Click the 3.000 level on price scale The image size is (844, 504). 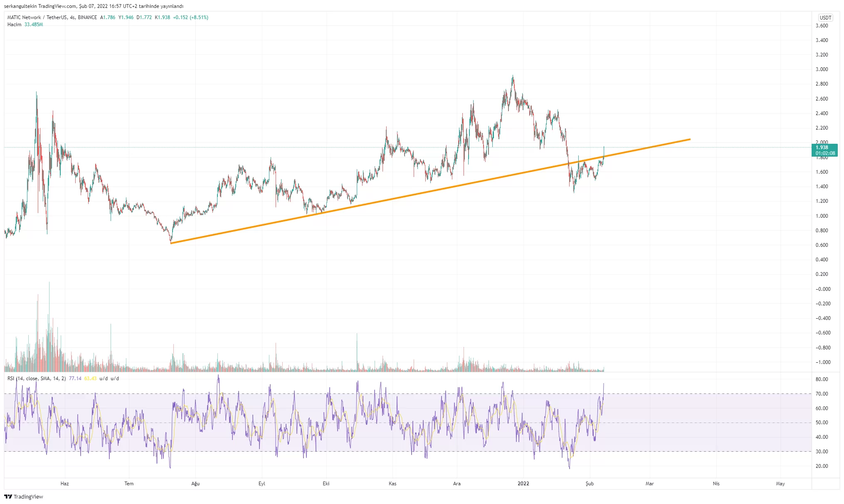(x=822, y=69)
